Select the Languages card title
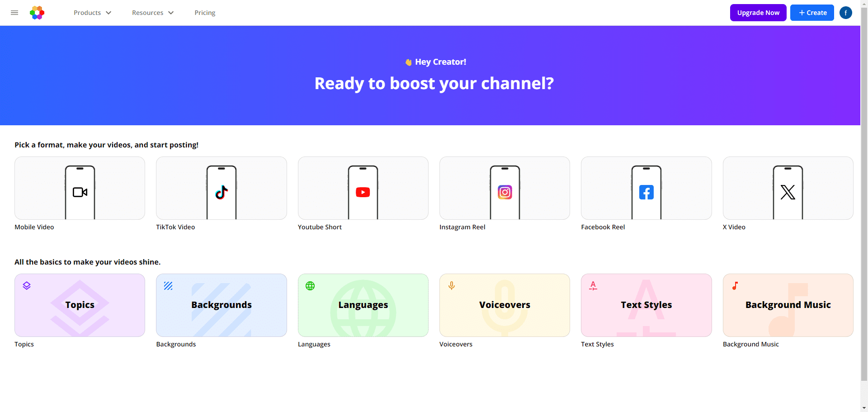The height and width of the screenshot is (412, 868). tap(363, 305)
